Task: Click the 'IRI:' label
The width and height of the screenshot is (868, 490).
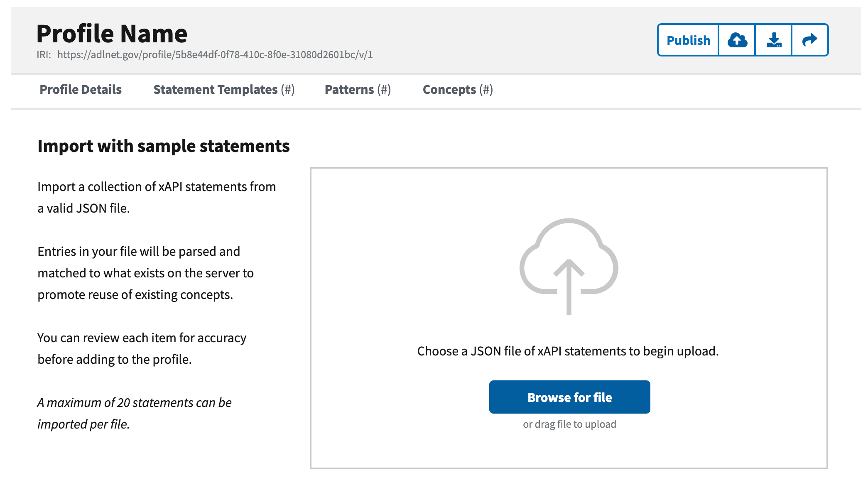Action: click(44, 55)
